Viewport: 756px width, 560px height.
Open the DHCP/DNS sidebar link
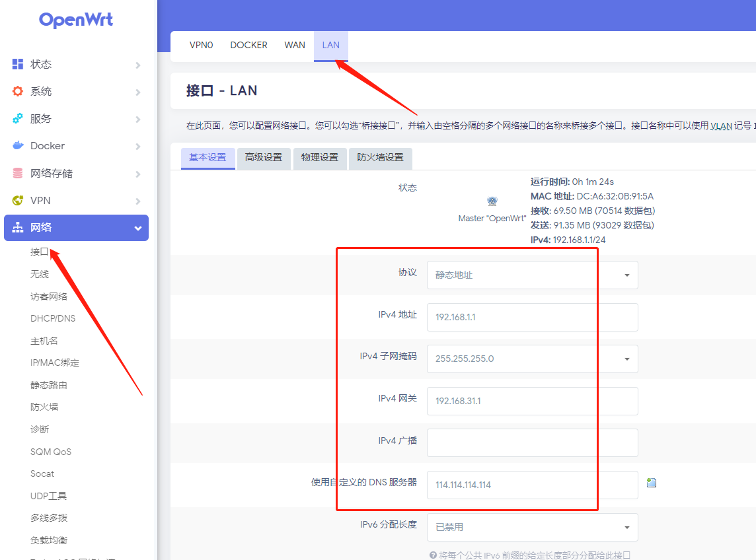tap(53, 318)
